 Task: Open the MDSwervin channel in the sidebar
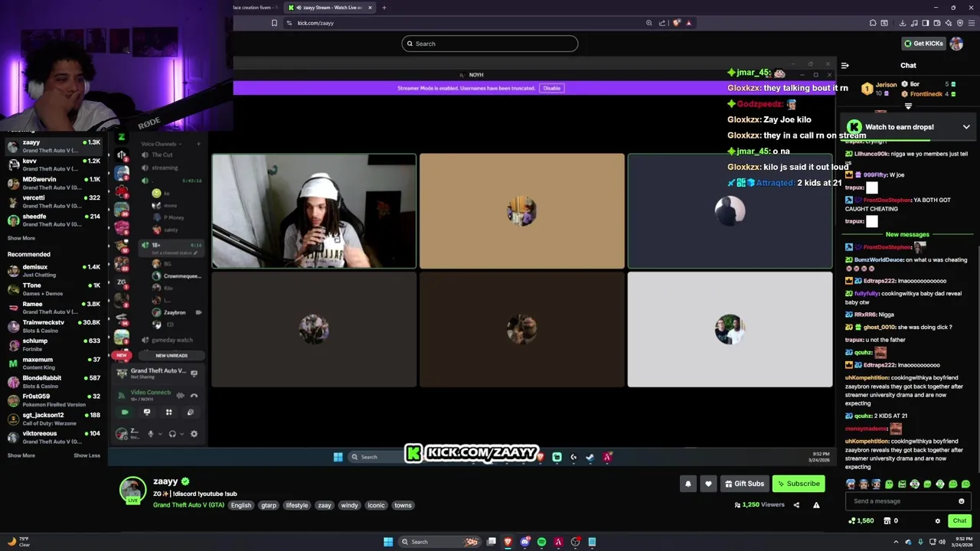tap(54, 183)
